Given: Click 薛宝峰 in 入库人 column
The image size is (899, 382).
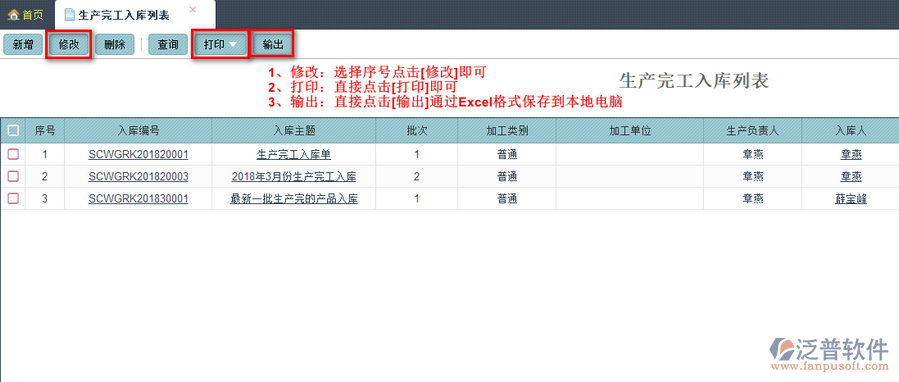Looking at the screenshot, I should (x=850, y=199).
